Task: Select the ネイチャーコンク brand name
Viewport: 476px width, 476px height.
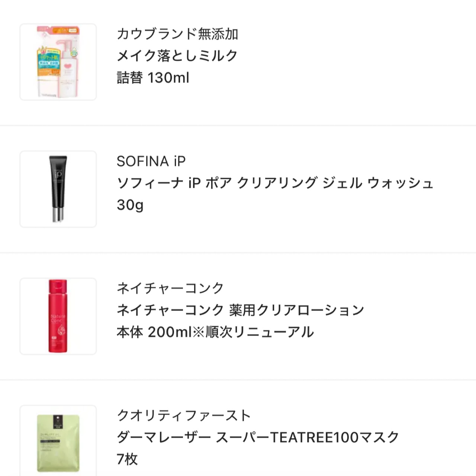Action: point(170,288)
